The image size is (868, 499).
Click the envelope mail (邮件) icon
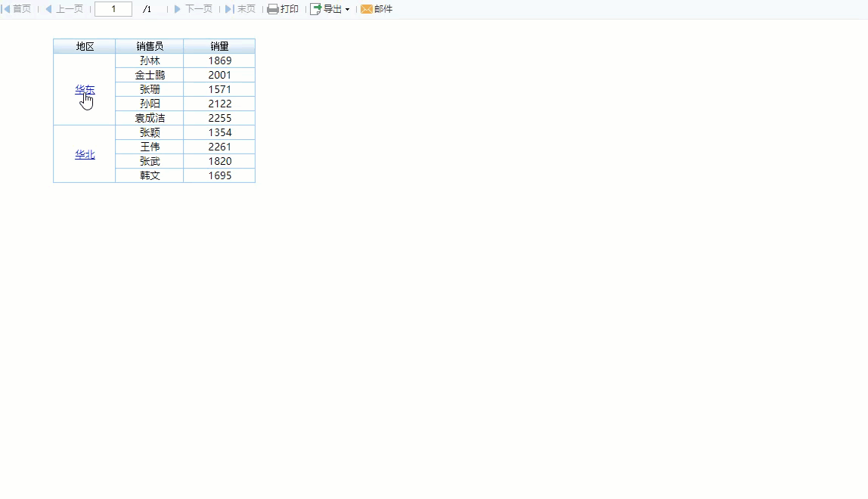point(367,9)
